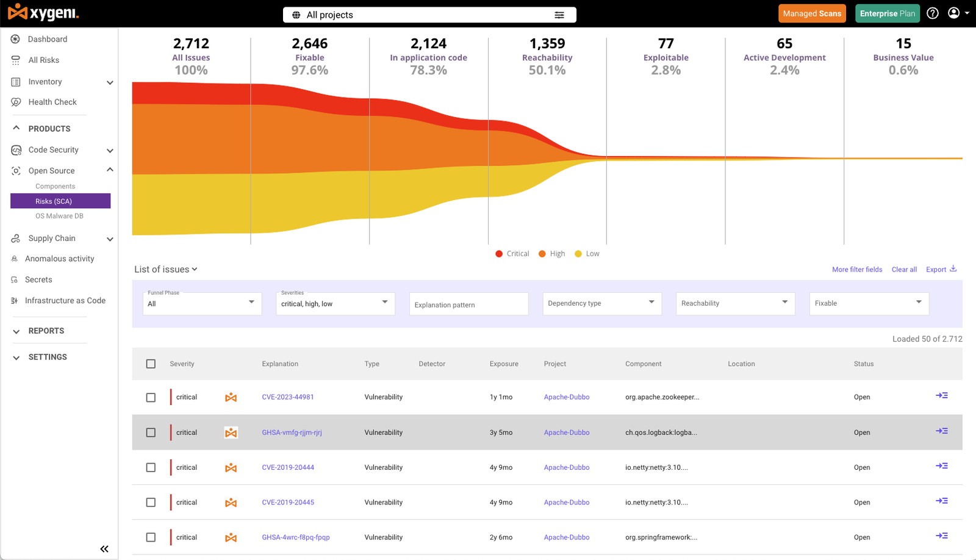
Task: Open OS Malware DB menu item
Action: (x=59, y=216)
